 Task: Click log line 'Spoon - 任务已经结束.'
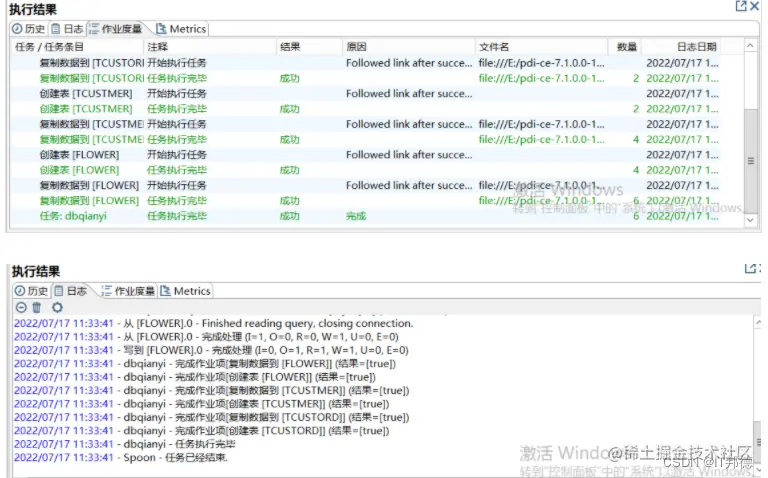121,457
